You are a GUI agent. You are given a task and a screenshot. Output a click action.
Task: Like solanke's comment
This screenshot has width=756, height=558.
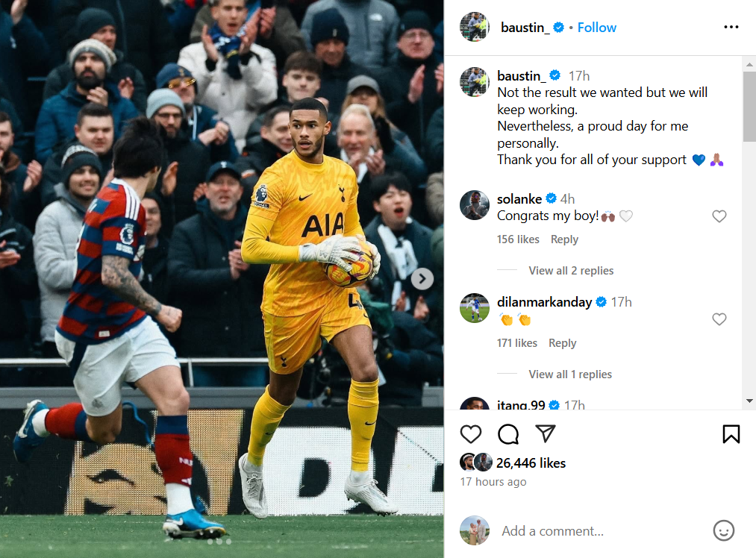click(x=719, y=216)
